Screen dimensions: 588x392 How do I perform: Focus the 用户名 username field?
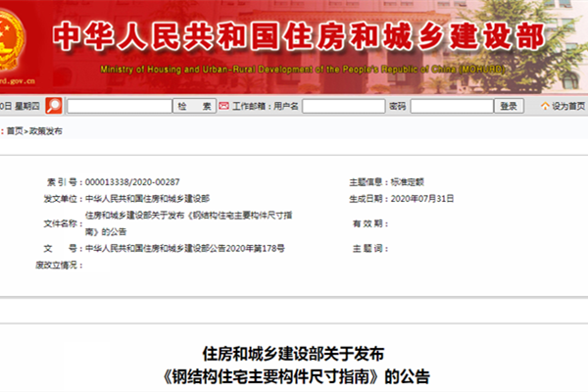point(344,106)
